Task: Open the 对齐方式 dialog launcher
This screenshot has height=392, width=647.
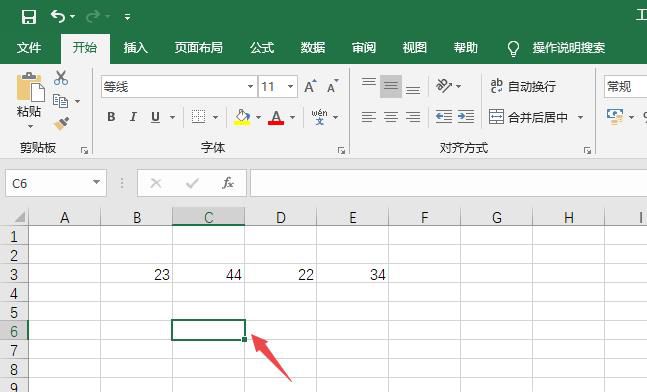Action: 587,151
